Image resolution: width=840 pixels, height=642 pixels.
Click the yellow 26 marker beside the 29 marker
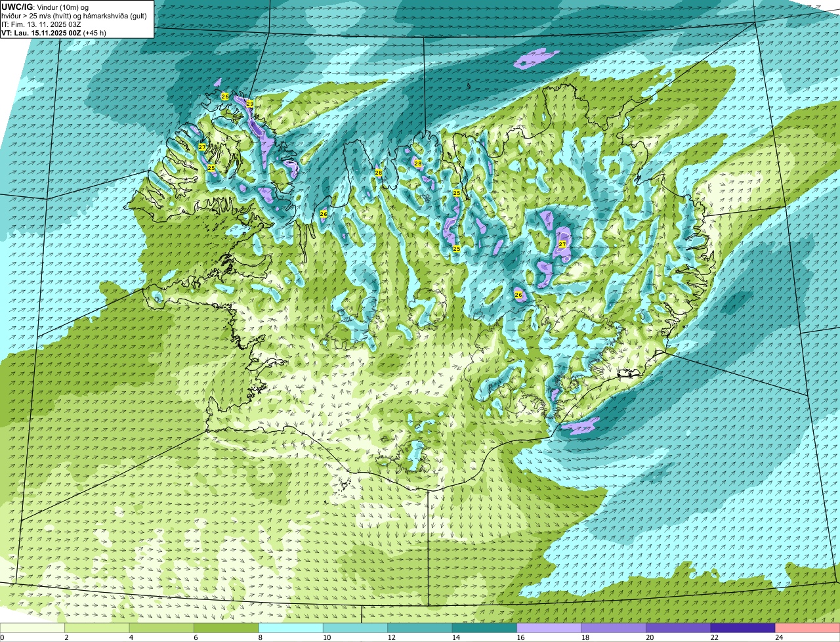[x=225, y=96]
